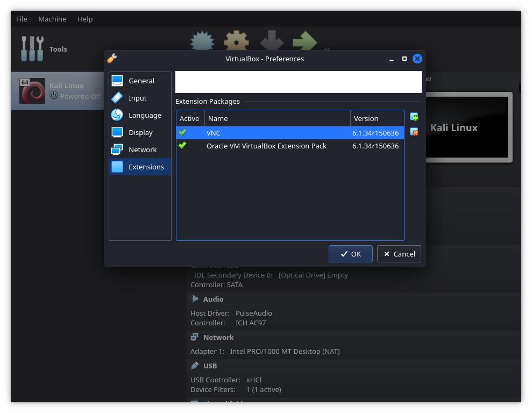Uninstall the selected extension package
The image size is (532, 413).
pyautogui.click(x=414, y=131)
